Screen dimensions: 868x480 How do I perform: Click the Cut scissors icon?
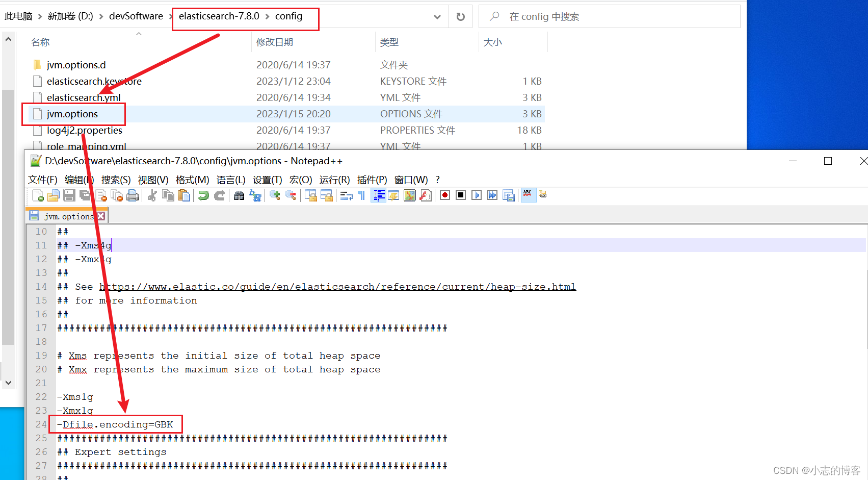152,195
